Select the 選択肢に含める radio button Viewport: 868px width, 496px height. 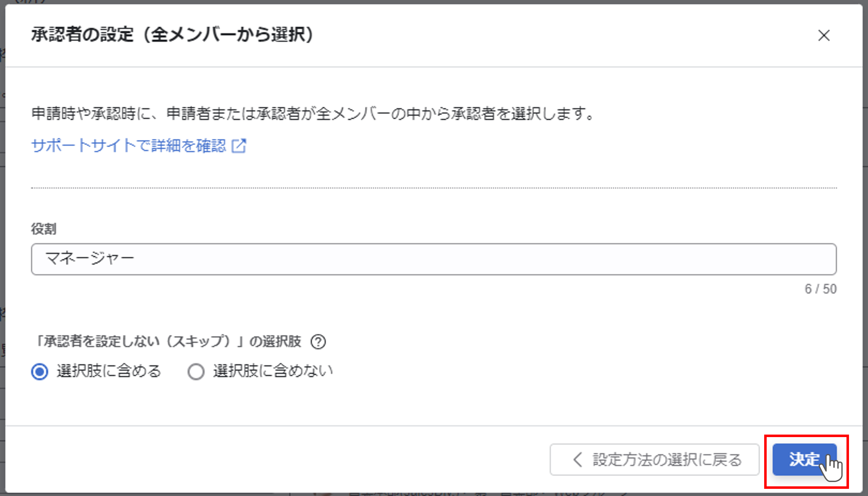click(x=40, y=371)
